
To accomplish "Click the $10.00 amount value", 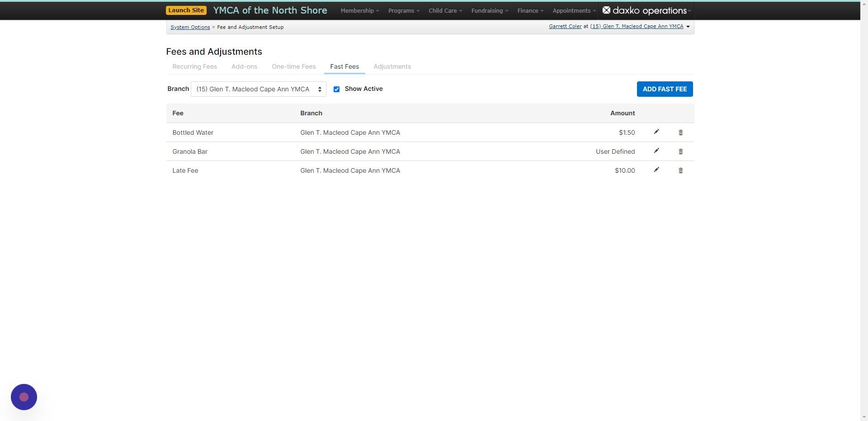I will (x=625, y=170).
